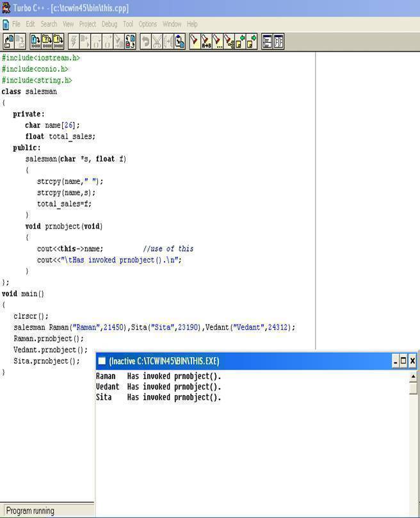The height and width of the screenshot is (518, 420).
Task: Click the 'salesman(char *s, float f)' constructor line
Action: pos(76,159)
